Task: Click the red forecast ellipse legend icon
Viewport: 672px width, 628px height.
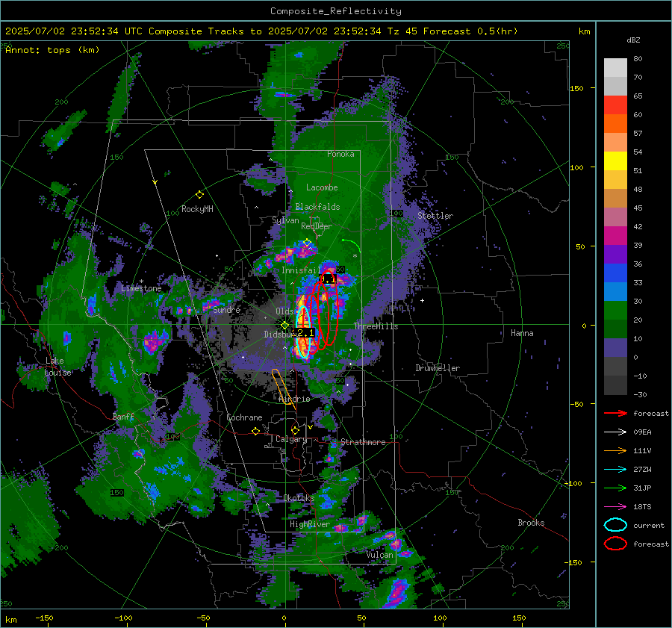Action: (615, 544)
